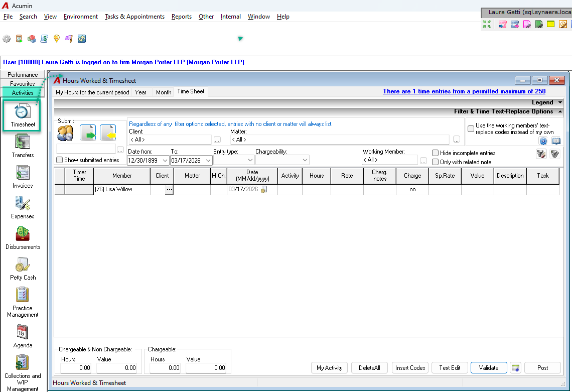This screenshot has height=392, width=572.
Task: Tick Hide incomplete entries
Action: [x=435, y=153]
